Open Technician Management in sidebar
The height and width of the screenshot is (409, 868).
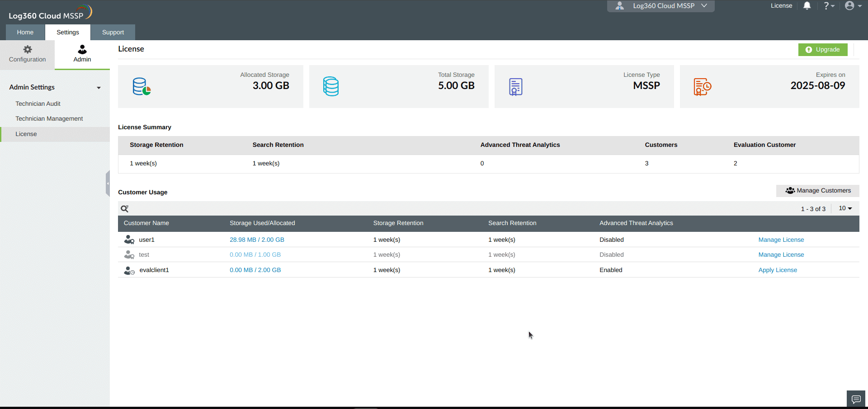(x=49, y=118)
